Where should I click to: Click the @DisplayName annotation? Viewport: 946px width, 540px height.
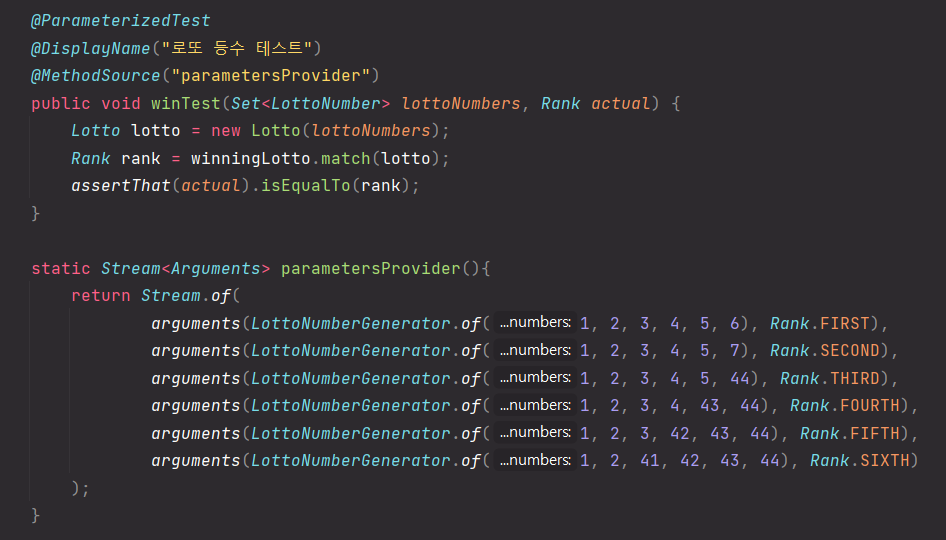pyautogui.click(x=90, y=48)
